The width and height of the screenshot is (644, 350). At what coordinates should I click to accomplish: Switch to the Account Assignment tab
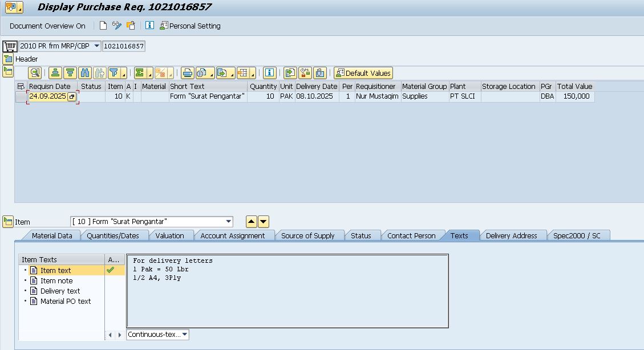pyautogui.click(x=232, y=235)
